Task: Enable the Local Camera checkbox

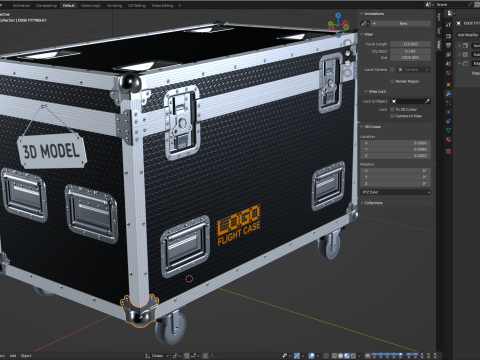Action: [392, 69]
